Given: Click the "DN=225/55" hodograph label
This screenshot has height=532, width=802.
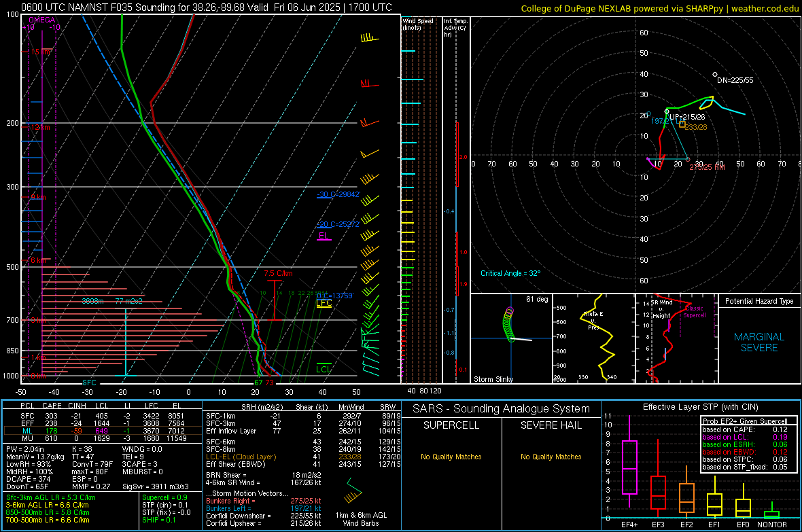Looking at the screenshot, I should [735, 80].
